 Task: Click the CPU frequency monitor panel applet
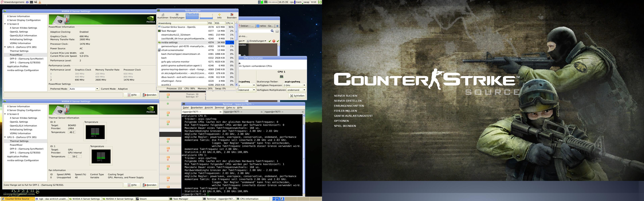coord(271,2)
